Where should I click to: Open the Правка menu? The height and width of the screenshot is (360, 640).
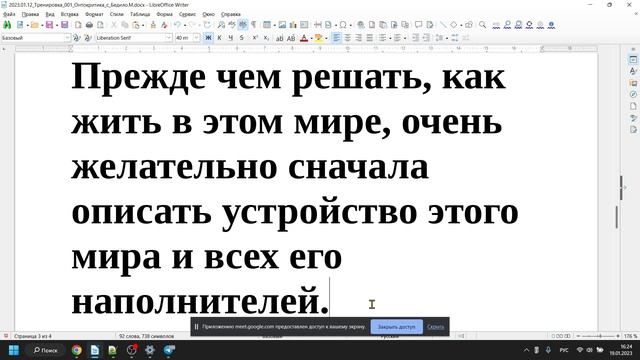coord(30,14)
